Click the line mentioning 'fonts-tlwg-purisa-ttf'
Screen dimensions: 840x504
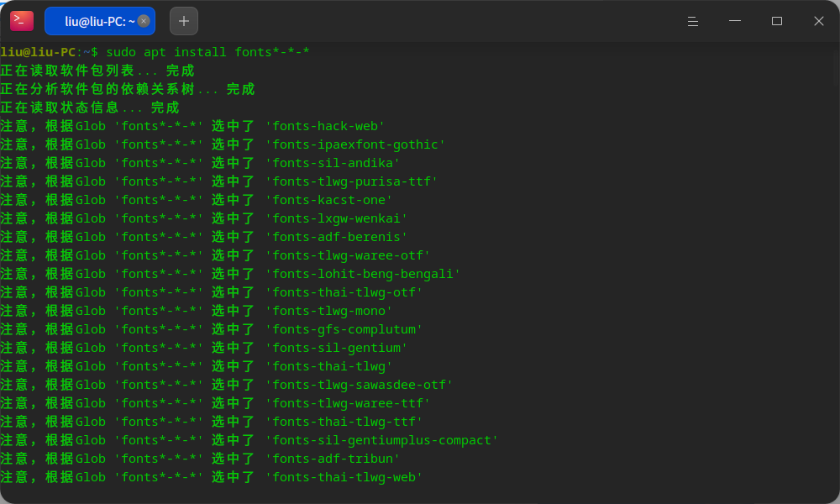tap(218, 181)
